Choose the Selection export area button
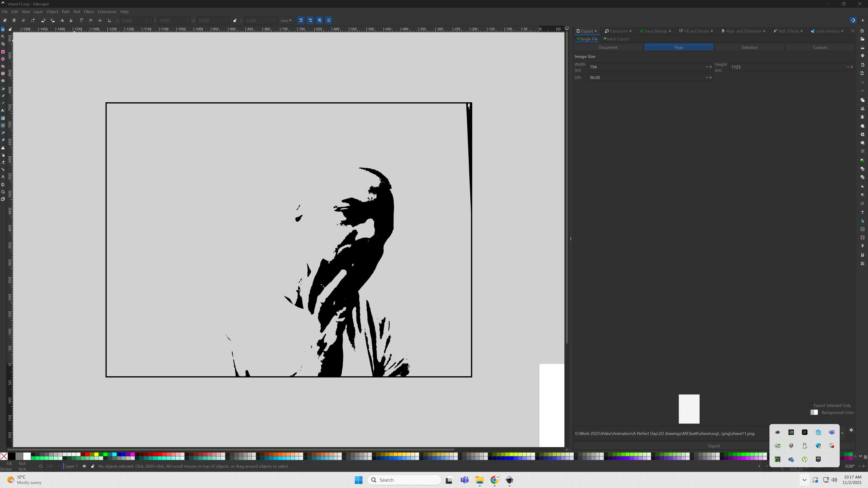 pos(749,47)
